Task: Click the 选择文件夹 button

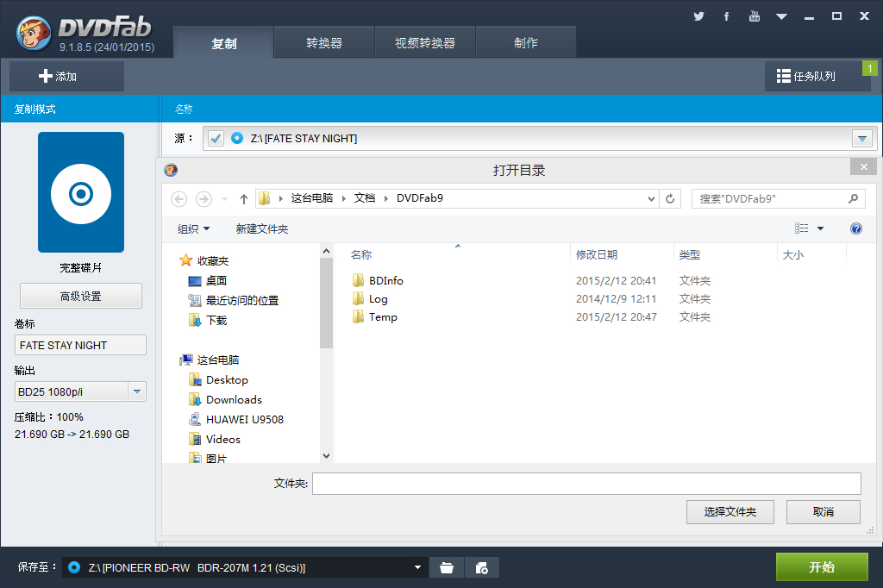Action: pos(730,511)
